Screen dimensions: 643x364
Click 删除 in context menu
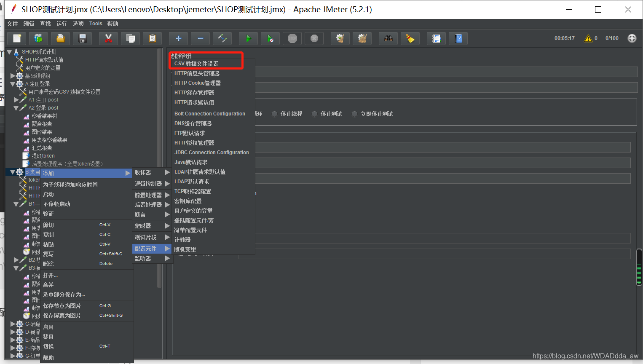click(86, 264)
